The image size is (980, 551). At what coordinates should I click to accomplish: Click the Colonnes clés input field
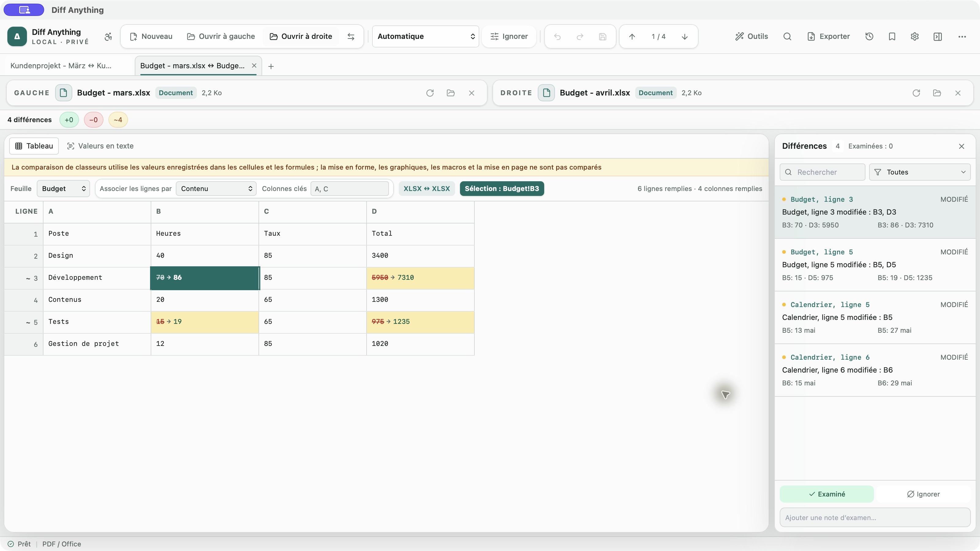350,189
